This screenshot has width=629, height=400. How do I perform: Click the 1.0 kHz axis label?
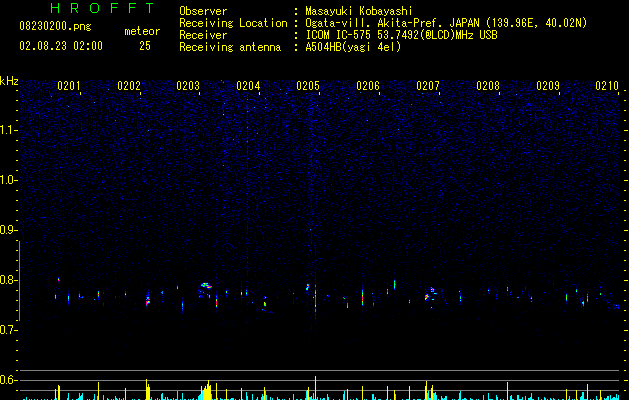[x=8, y=180]
